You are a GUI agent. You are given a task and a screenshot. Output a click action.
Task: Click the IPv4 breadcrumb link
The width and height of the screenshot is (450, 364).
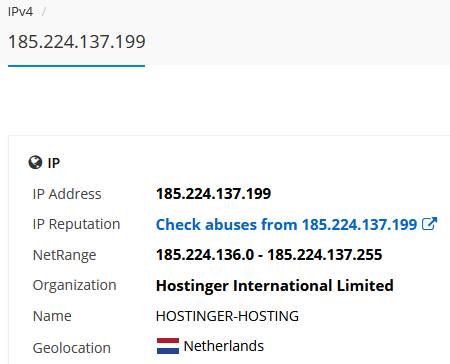coord(20,12)
